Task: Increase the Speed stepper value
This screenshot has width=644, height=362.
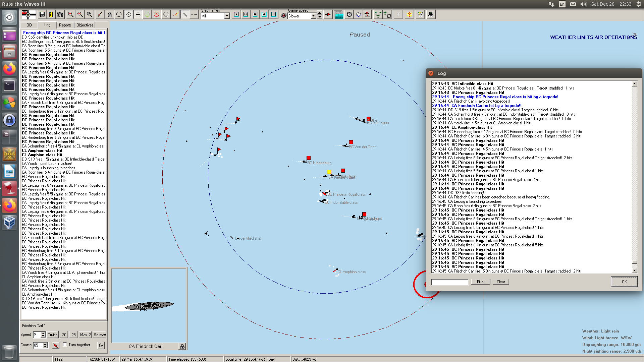Action: click(43, 333)
